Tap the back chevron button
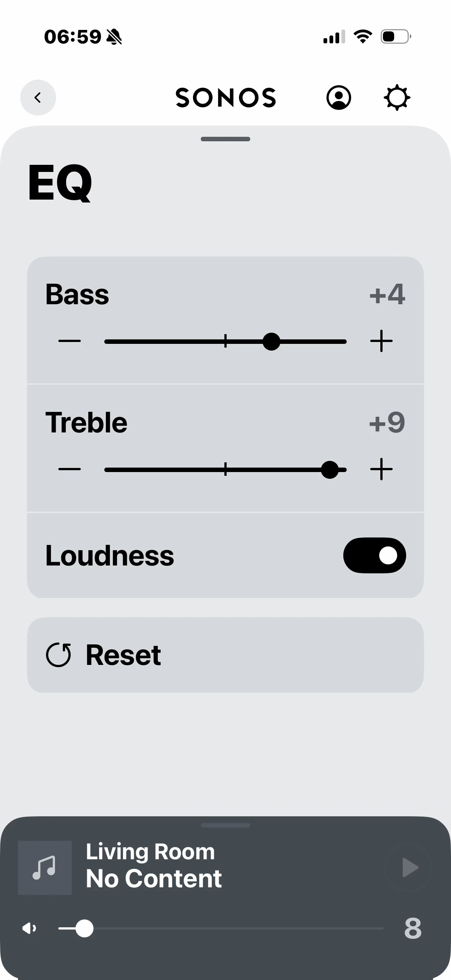The width and height of the screenshot is (451, 980). [x=38, y=98]
